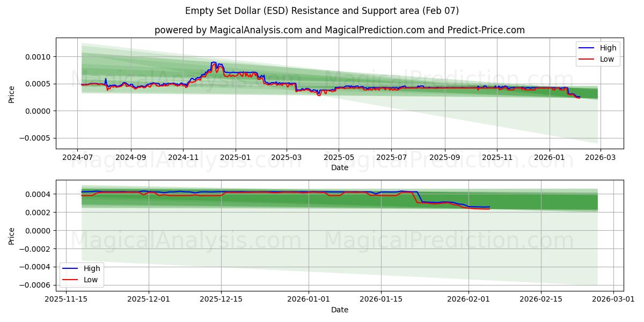
Task: Click the bottom chart 'Price' axis label
Action: 12,235
